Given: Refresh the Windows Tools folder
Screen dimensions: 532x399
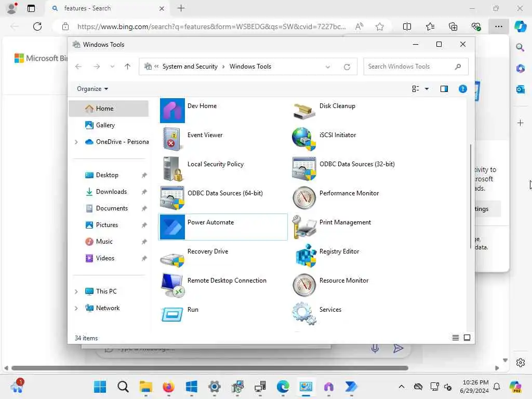Looking at the screenshot, I should tap(347, 67).
